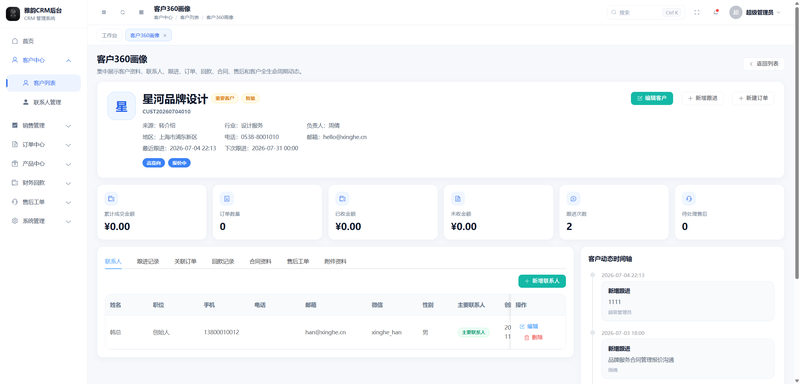This screenshot has width=800, height=384.
Task: Click the 新增跟进 button
Action: [702, 98]
